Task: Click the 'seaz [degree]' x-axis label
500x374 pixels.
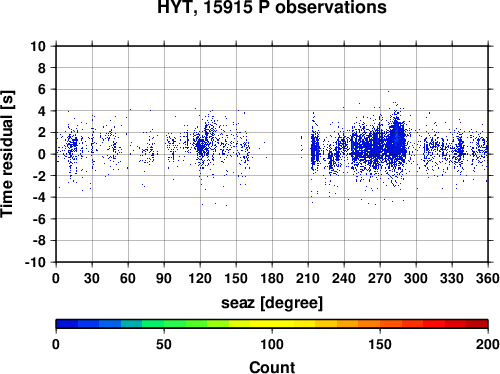Action: click(x=272, y=303)
